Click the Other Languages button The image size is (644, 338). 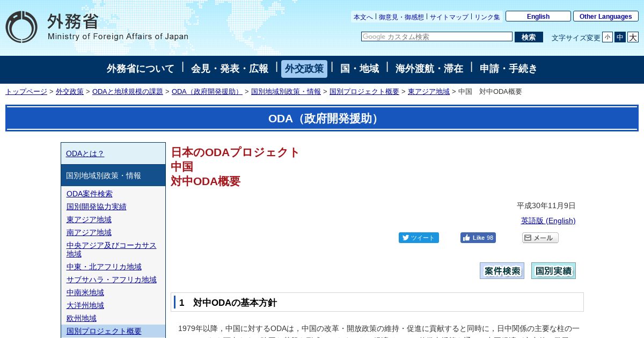606,16
